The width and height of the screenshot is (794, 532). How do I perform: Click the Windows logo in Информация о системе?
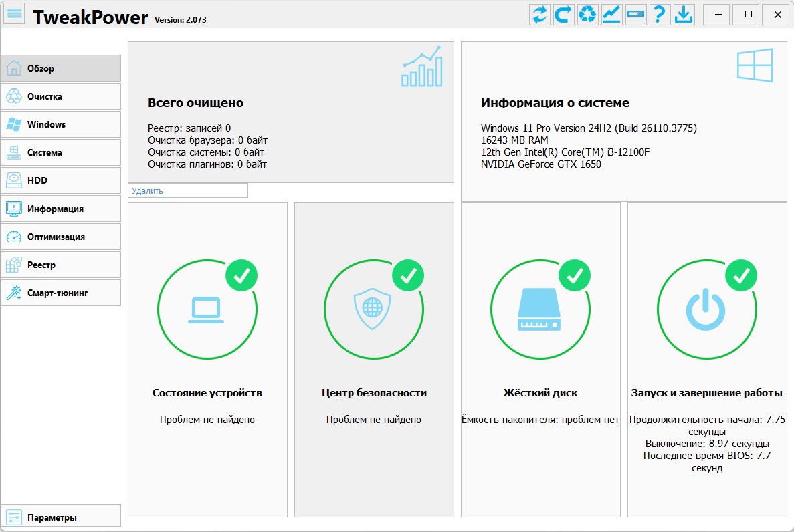coord(755,65)
